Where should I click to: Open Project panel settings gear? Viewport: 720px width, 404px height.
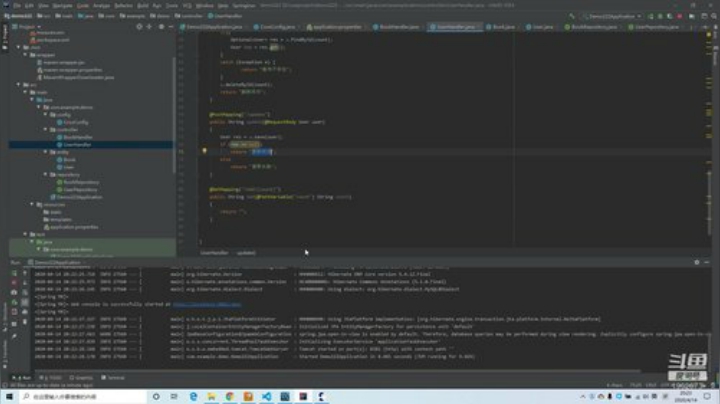coord(161,27)
